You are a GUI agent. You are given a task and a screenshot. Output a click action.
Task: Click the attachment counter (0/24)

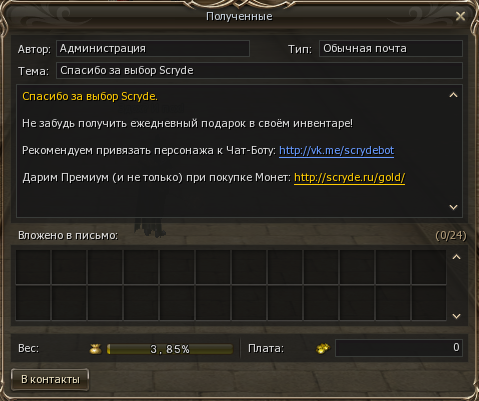tap(451, 235)
